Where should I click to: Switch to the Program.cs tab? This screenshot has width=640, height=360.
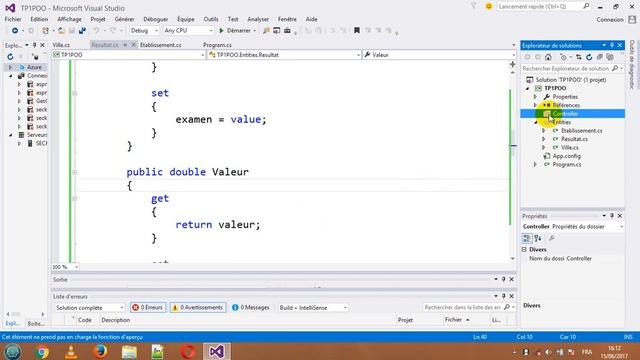217,45
